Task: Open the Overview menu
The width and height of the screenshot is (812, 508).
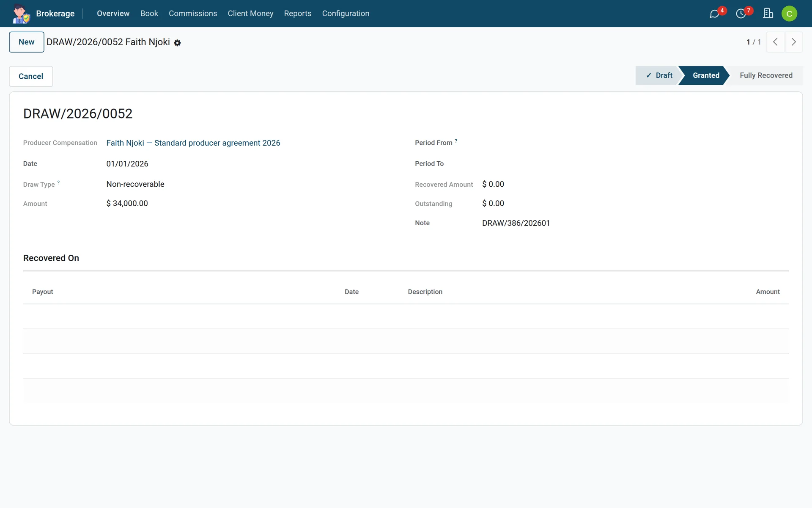Action: click(113, 14)
